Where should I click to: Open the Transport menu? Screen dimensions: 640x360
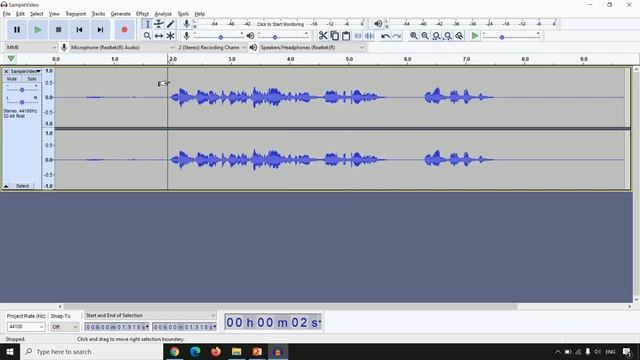[x=76, y=14]
